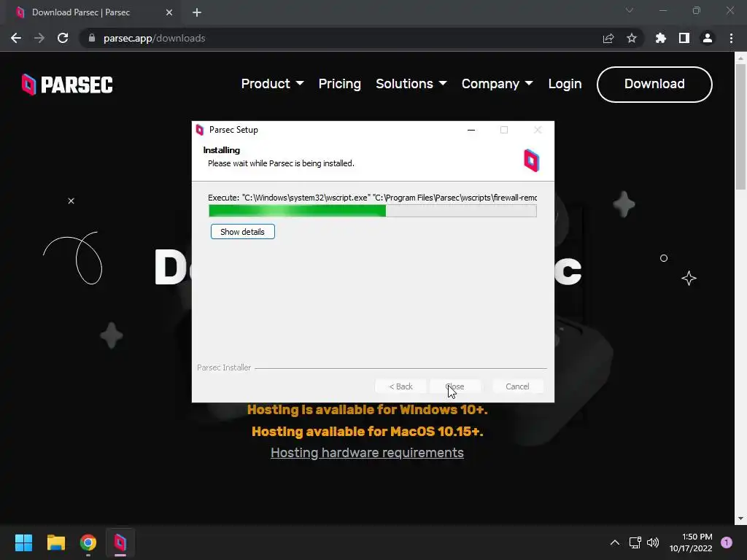Screen dimensions: 747x560
Task: Click the scrollbar down arrow
Action: click(x=740, y=518)
